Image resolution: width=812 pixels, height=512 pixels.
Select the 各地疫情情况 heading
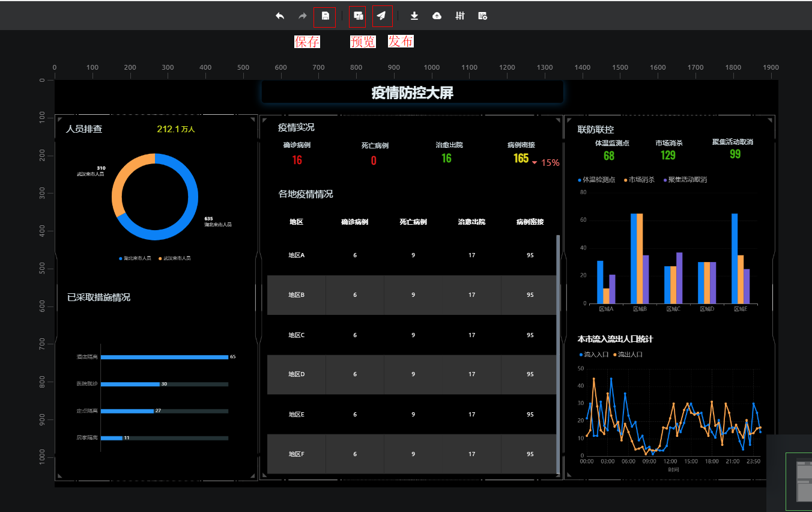[306, 194]
